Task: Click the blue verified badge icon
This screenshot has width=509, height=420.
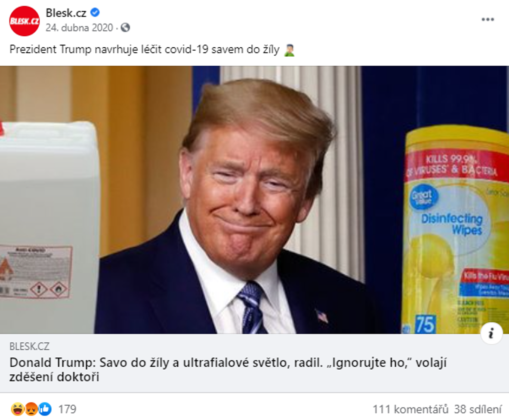Action: pos(95,12)
